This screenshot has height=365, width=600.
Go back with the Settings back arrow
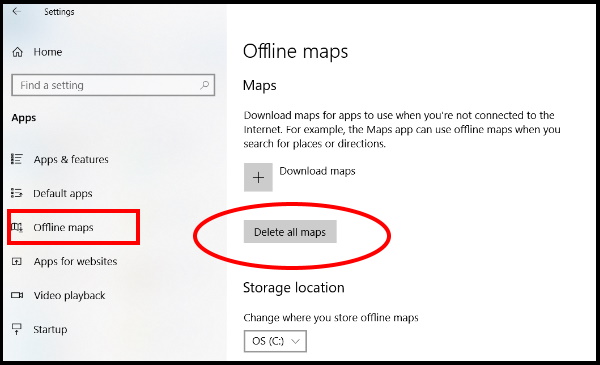point(16,11)
